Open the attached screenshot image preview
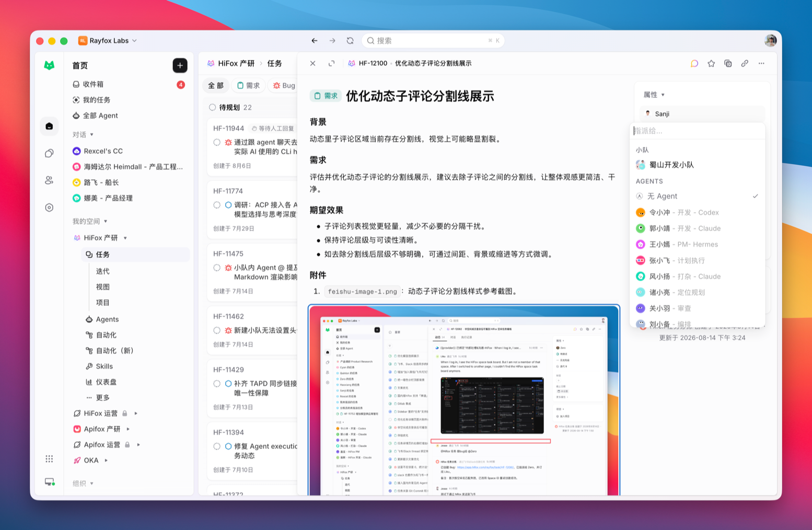812x530 pixels. [464, 400]
